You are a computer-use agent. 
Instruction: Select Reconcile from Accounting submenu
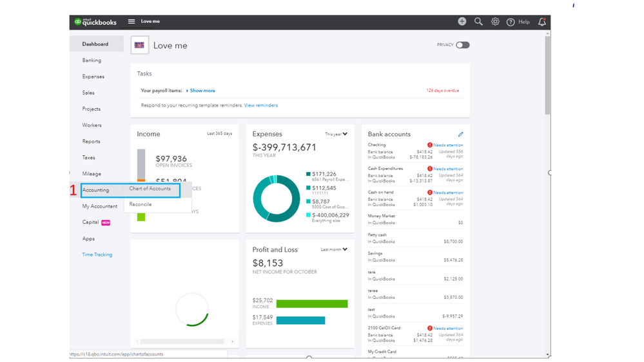(x=141, y=204)
